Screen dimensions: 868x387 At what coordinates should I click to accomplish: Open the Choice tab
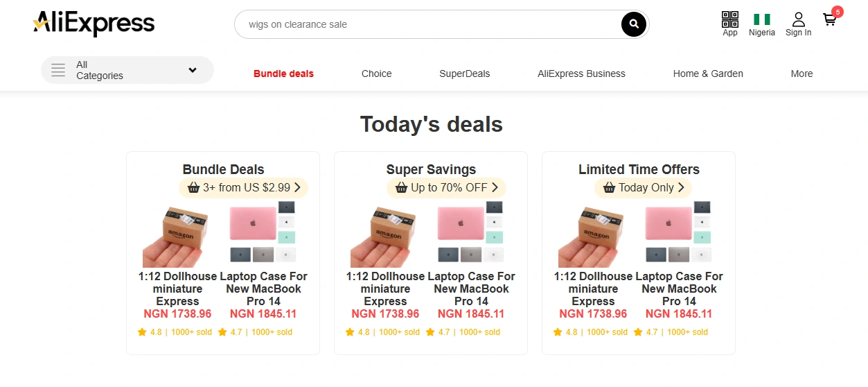(376, 74)
